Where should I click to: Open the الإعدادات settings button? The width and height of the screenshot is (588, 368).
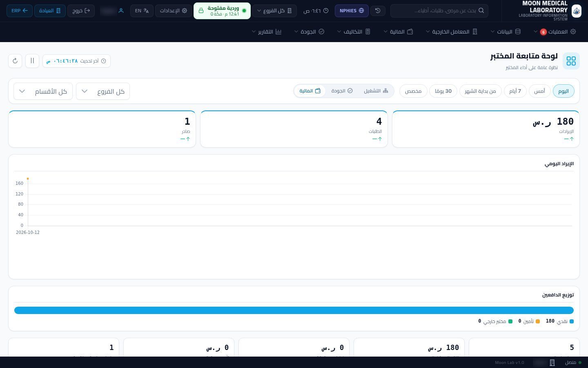tap(174, 11)
